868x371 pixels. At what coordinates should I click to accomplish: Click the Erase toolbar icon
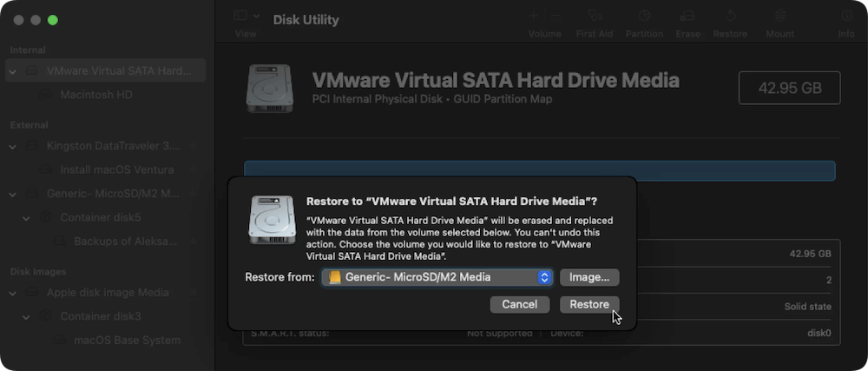687,16
